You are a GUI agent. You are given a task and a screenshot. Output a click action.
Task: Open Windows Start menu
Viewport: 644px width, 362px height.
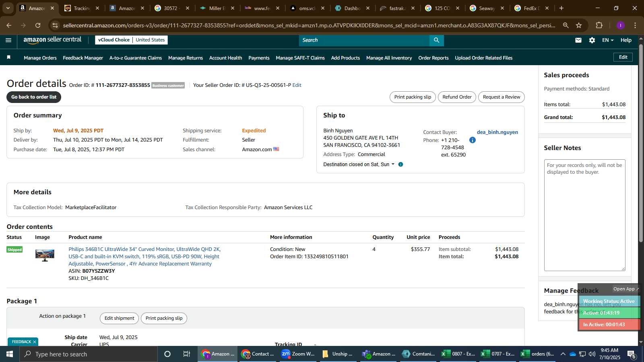click(x=10, y=354)
